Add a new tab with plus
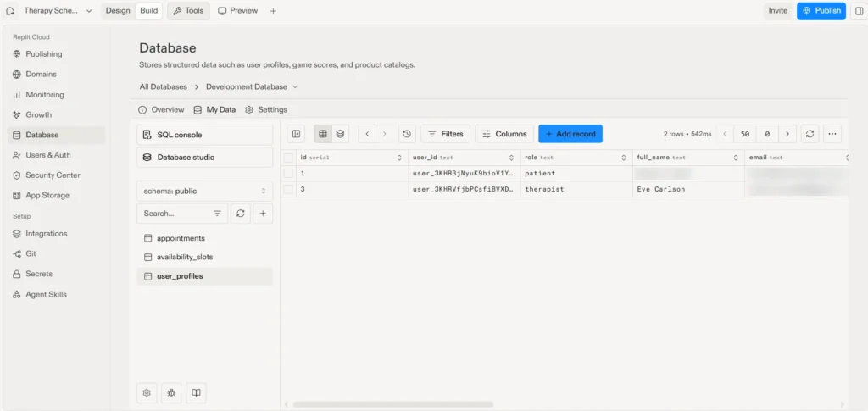This screenshot has height=411, width=868. [x=273, y=10]
